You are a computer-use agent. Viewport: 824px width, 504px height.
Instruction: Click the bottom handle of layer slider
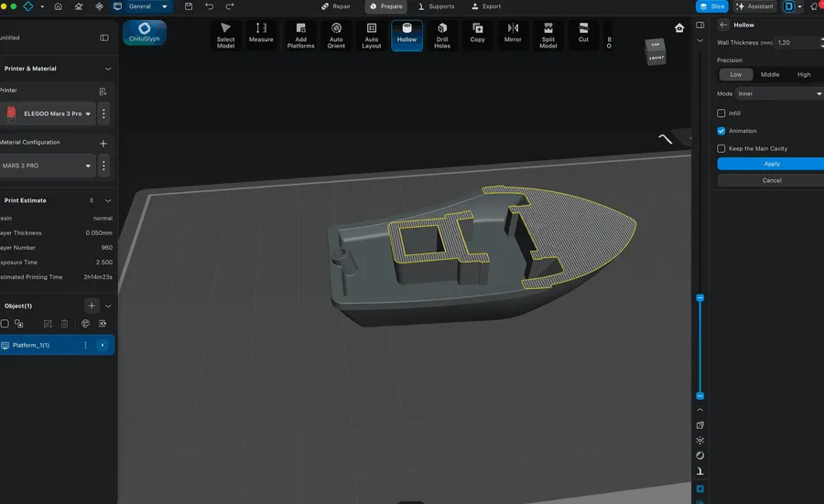click(700, 396)
